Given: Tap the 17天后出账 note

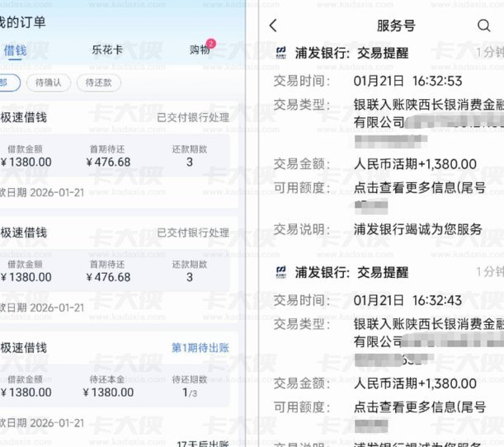Looking at the screenshot, I should click(x=202, y=444).
